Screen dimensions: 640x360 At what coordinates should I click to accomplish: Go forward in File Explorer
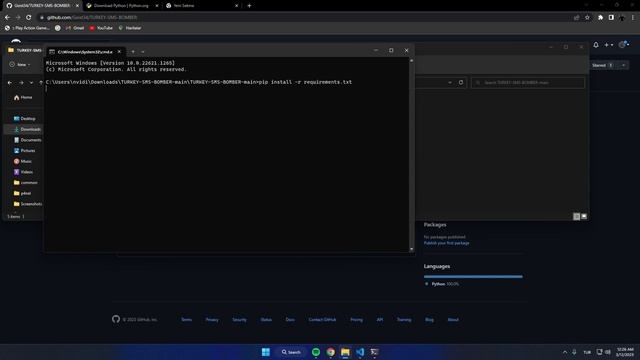pos(21,82)
